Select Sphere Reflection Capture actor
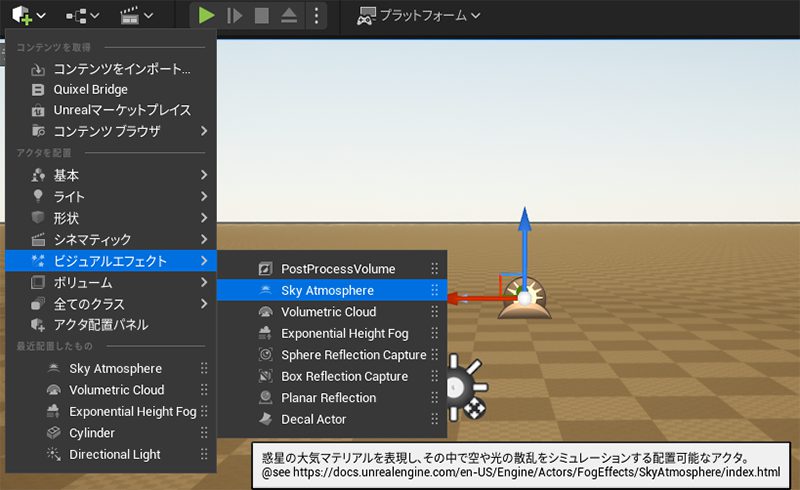800x490 pixels. 353,355
